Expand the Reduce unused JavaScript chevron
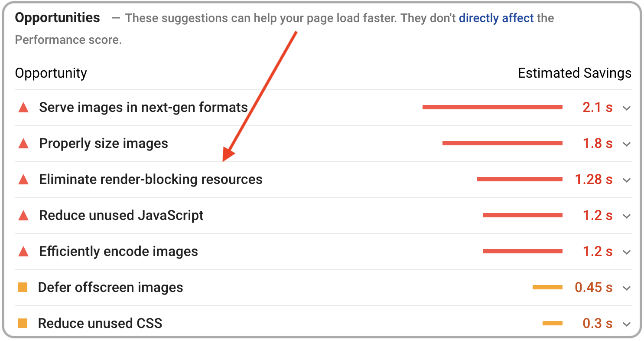644x341 pixels. [626, 216]
